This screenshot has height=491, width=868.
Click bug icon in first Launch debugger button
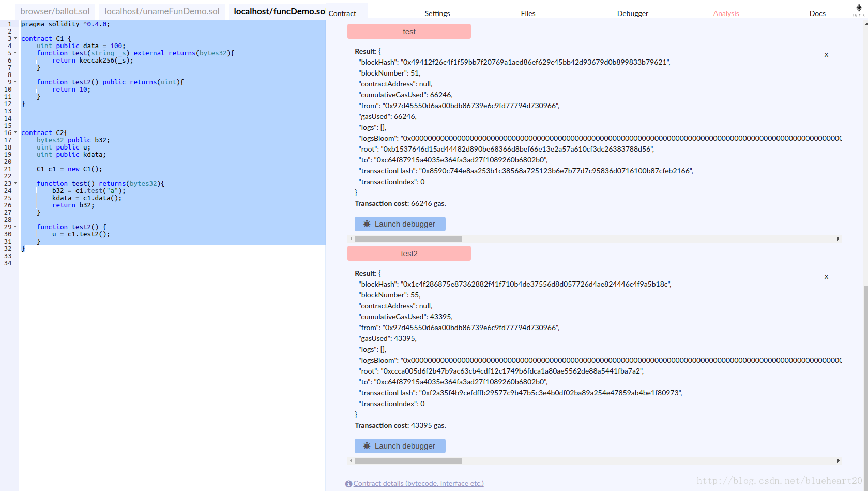coord(367,224)
